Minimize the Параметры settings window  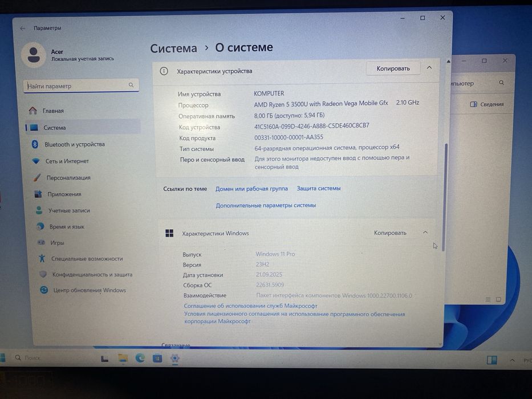point(403,18)
